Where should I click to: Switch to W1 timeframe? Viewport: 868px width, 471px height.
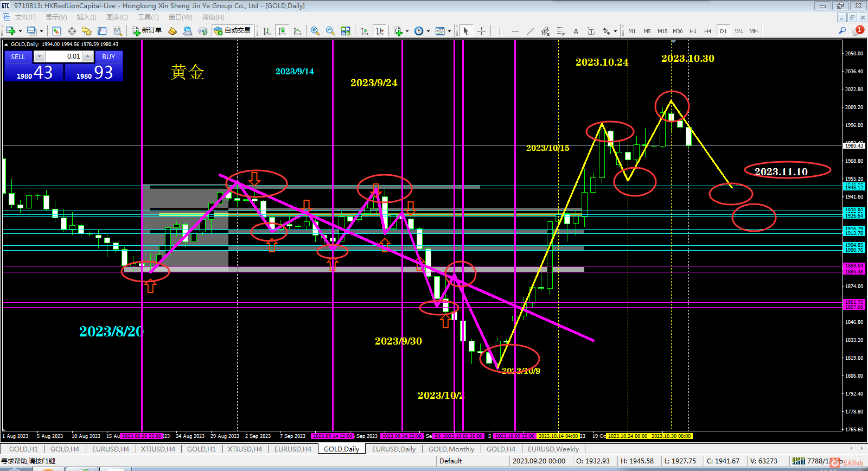pos(739,31)
